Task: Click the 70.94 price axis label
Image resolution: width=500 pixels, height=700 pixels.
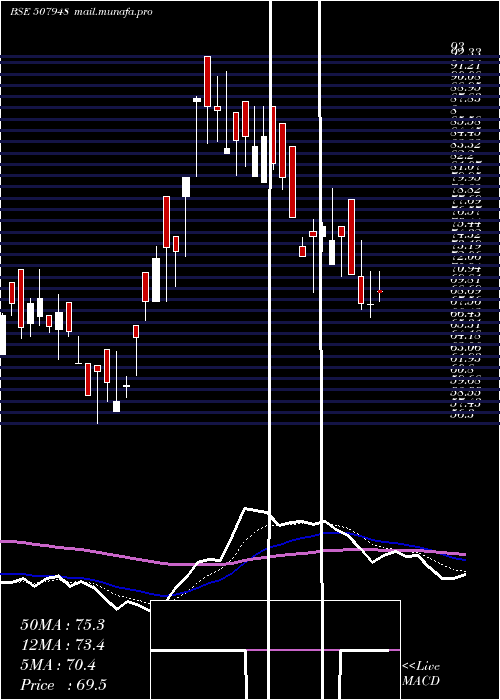Action: pos(466,269)
